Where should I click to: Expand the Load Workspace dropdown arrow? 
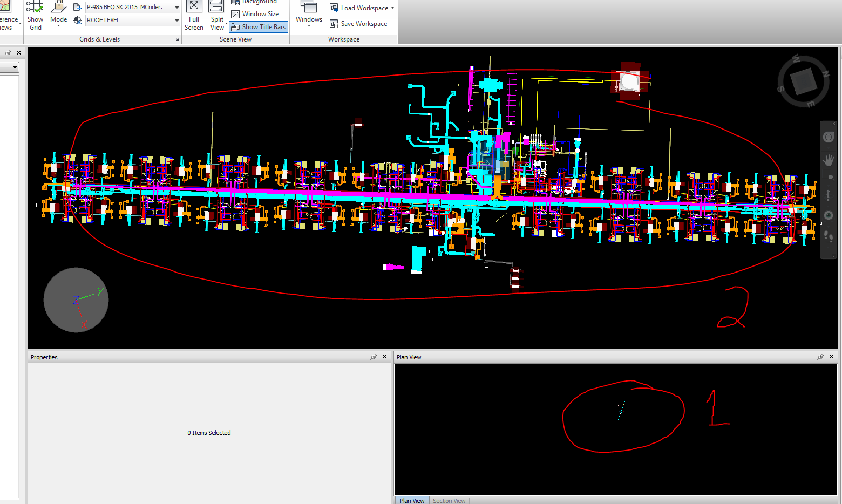coord(392,8)
